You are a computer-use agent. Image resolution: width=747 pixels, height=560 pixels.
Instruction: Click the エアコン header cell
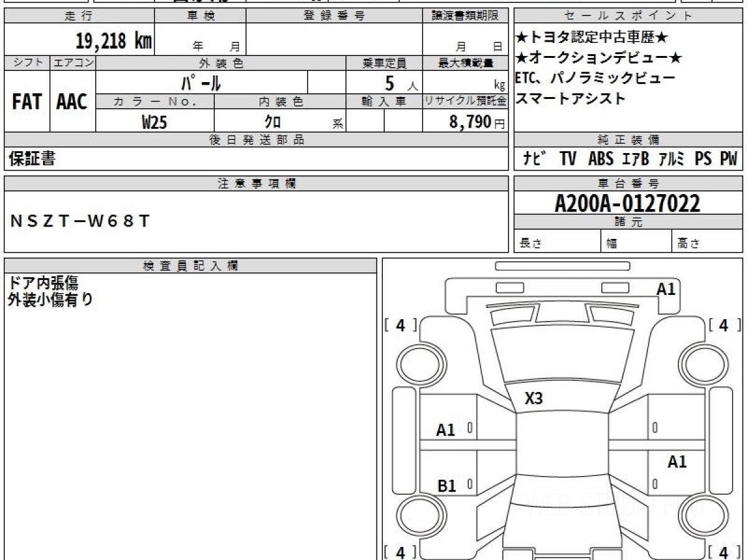[x=73, y=63]
